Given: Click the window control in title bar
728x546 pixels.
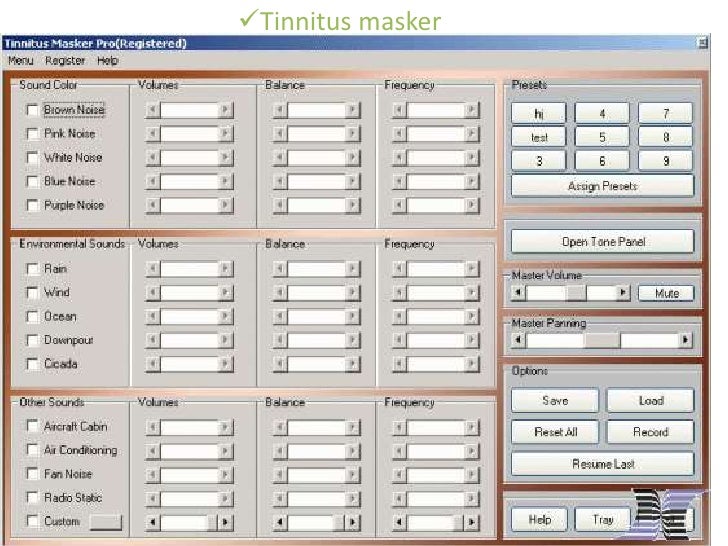Looking at the screenshot, I should coord(702,43).
